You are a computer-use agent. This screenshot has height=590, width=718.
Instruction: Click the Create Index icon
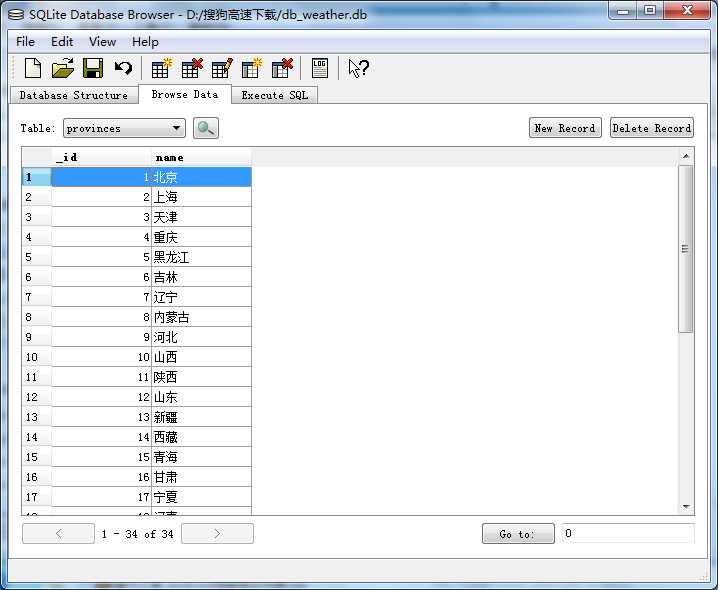click(x=252, y=69)
